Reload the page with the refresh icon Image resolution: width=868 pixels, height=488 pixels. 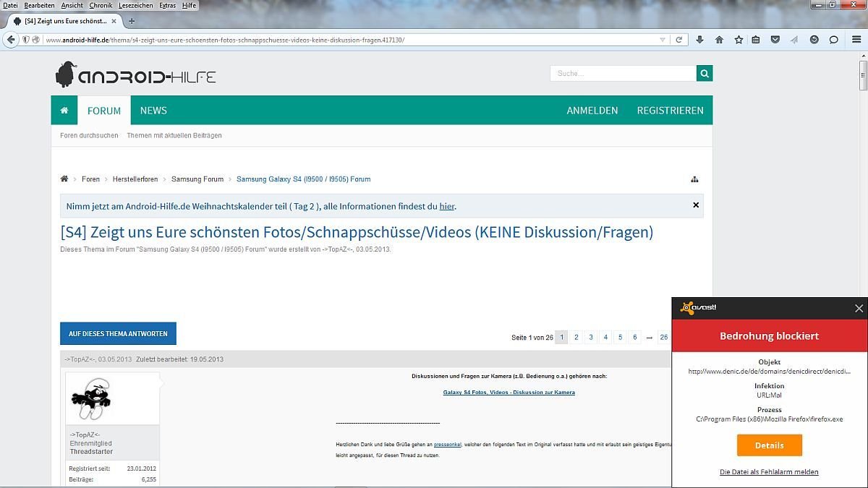(678, 40)
